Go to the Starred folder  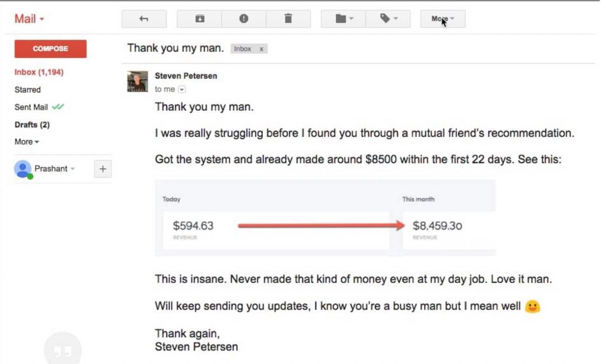point(27,90)
